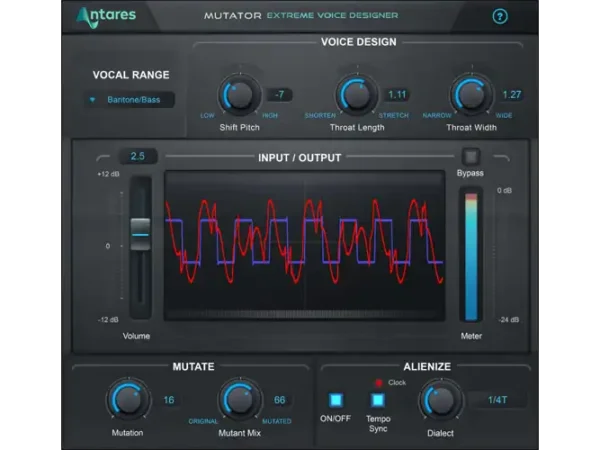
Task: Click the Dialect knob
Action: [x=441, y=400]
